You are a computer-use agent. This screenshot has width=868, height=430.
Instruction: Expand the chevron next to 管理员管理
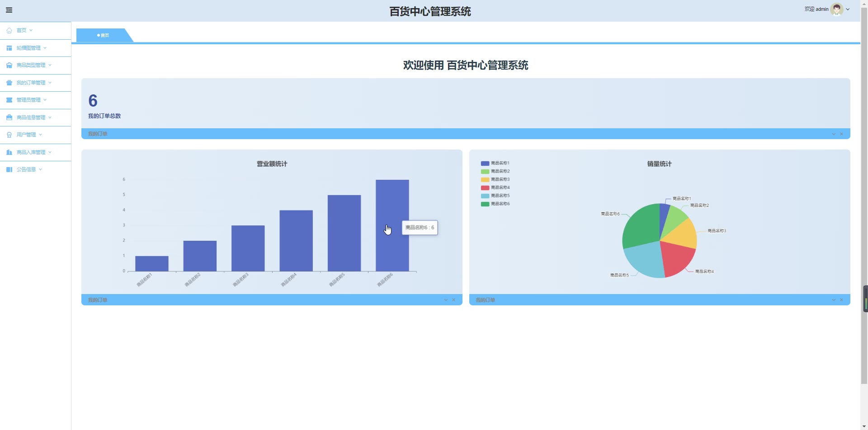45,100
